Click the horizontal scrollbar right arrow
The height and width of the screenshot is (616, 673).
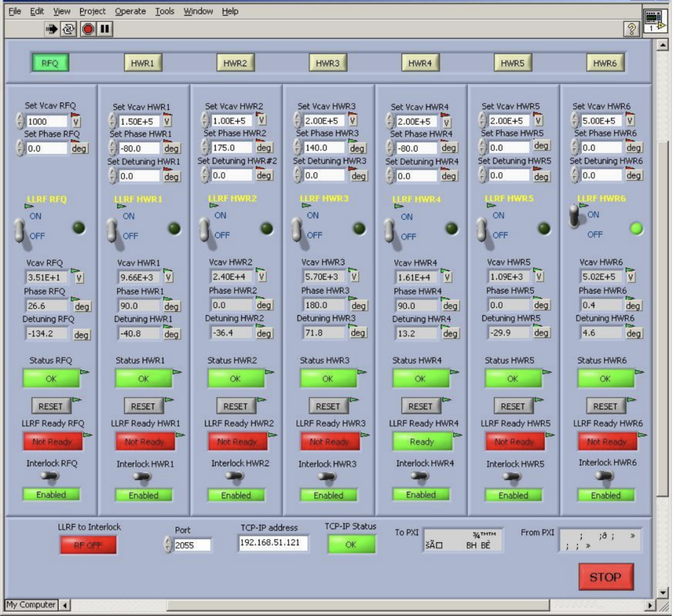650,605
